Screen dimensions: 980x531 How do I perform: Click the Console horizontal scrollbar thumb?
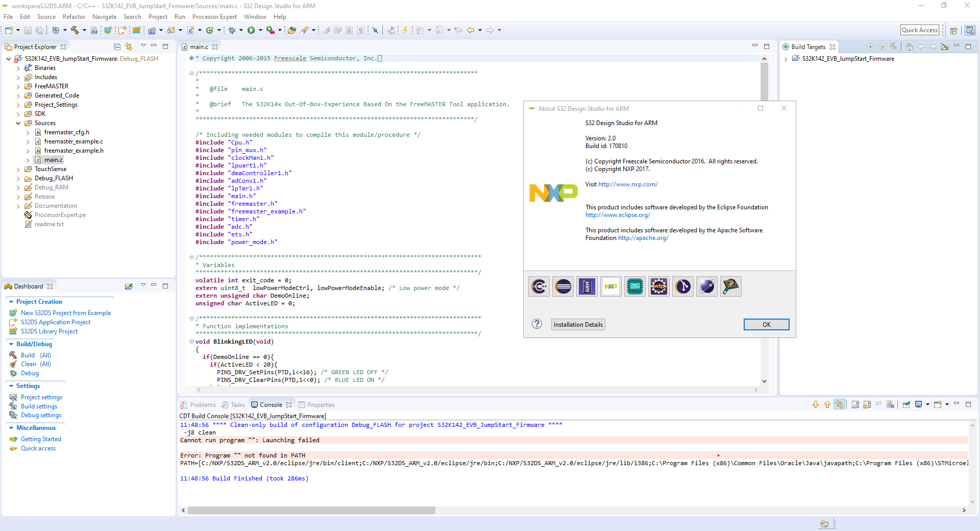(311, 510)
